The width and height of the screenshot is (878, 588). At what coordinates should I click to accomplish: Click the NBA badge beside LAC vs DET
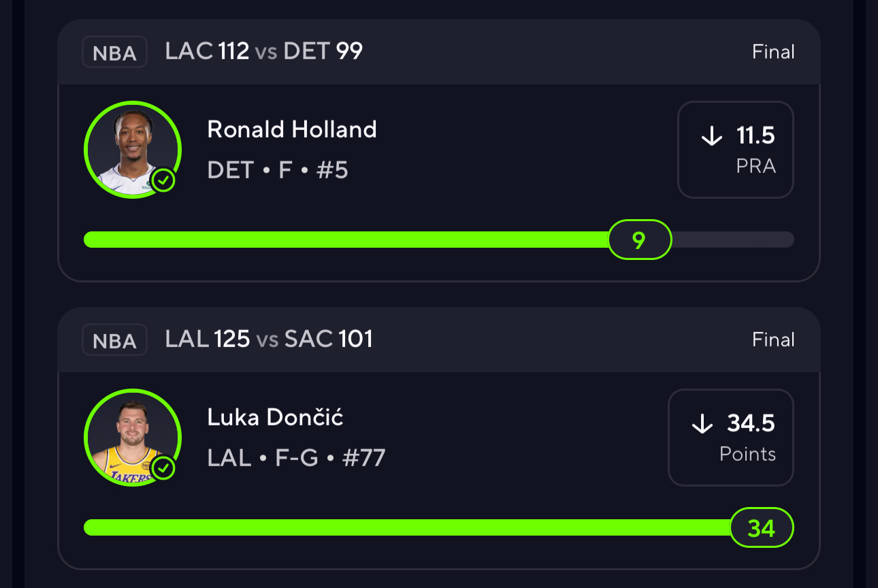(114, 52)
